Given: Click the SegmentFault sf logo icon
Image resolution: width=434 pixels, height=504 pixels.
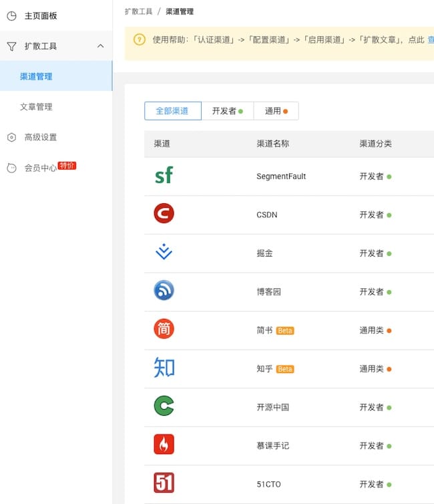Looking at the screenshot, I should coord(164,176).
